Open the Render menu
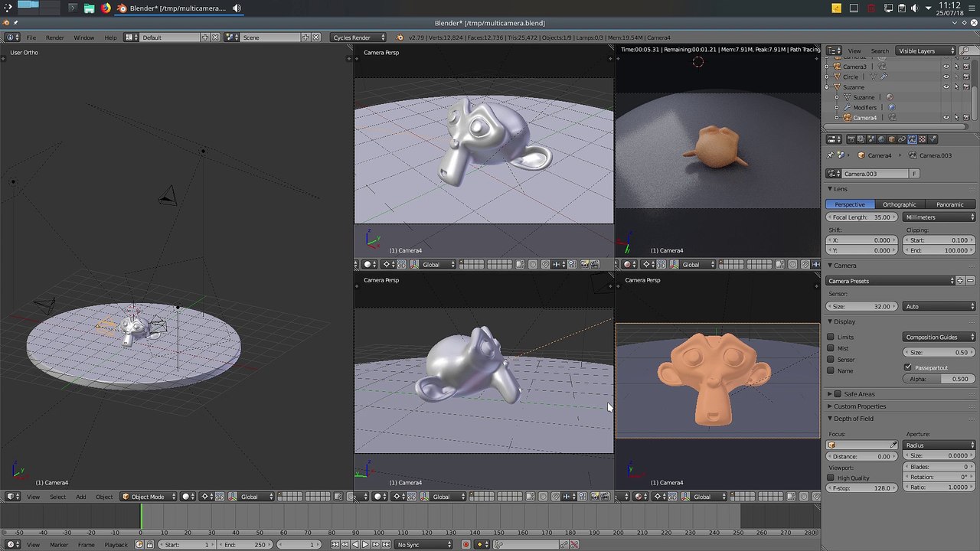This screenshot has width=980, height=551. coord(55,37)
